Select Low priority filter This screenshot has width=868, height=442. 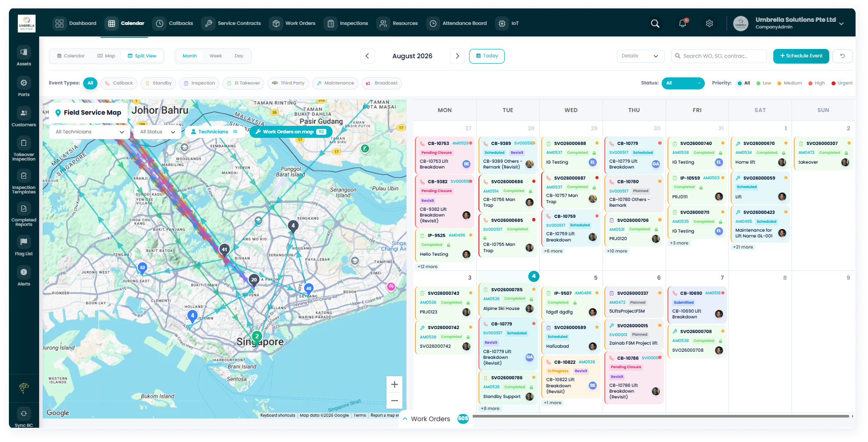(x=764, y=83)
